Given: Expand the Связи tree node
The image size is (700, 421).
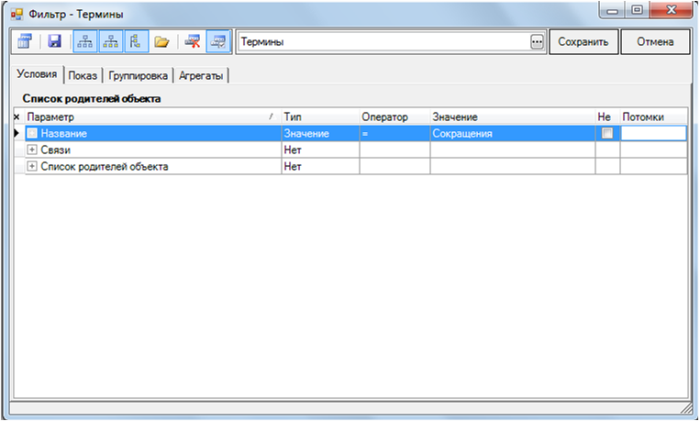Looking at the screenshot, I should (32, 150).
